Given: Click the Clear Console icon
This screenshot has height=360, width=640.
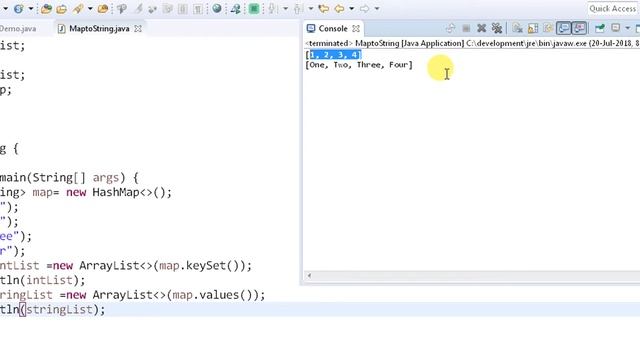Looking at the screenshot, I should coord(518,28).
